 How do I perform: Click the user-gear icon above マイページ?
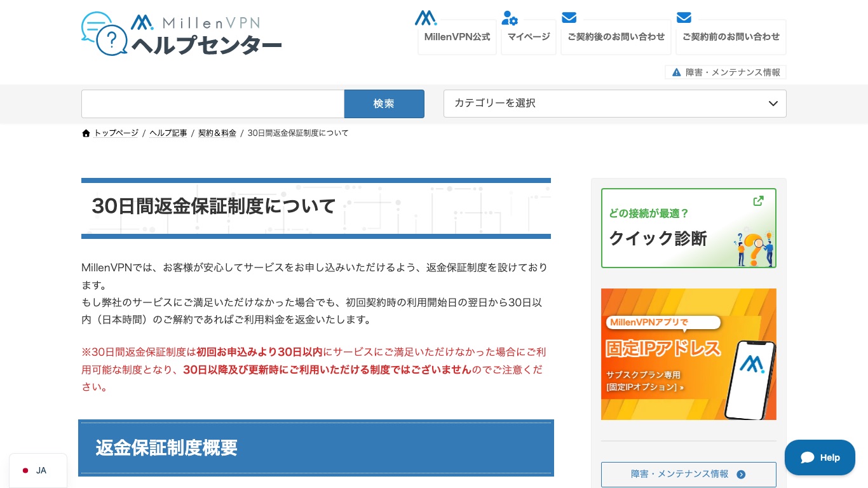pos(510,18)
